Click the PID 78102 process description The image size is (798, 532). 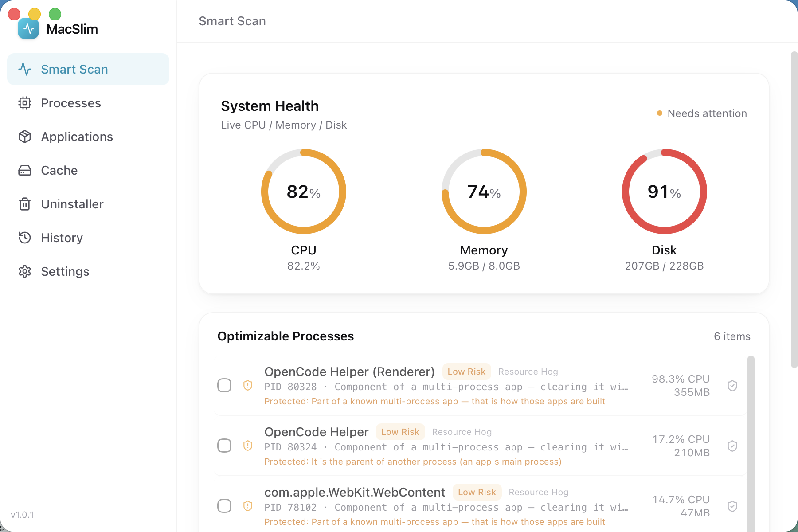[446, 507]
